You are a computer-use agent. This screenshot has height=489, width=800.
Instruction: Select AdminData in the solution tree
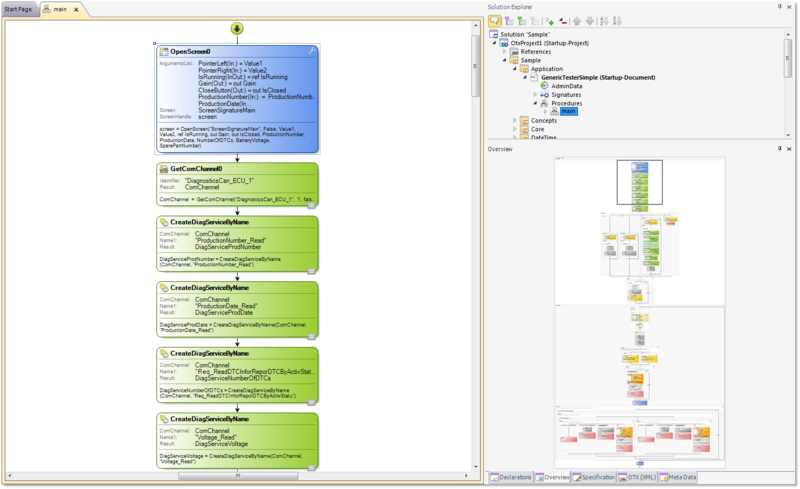(x=566, y=85)
